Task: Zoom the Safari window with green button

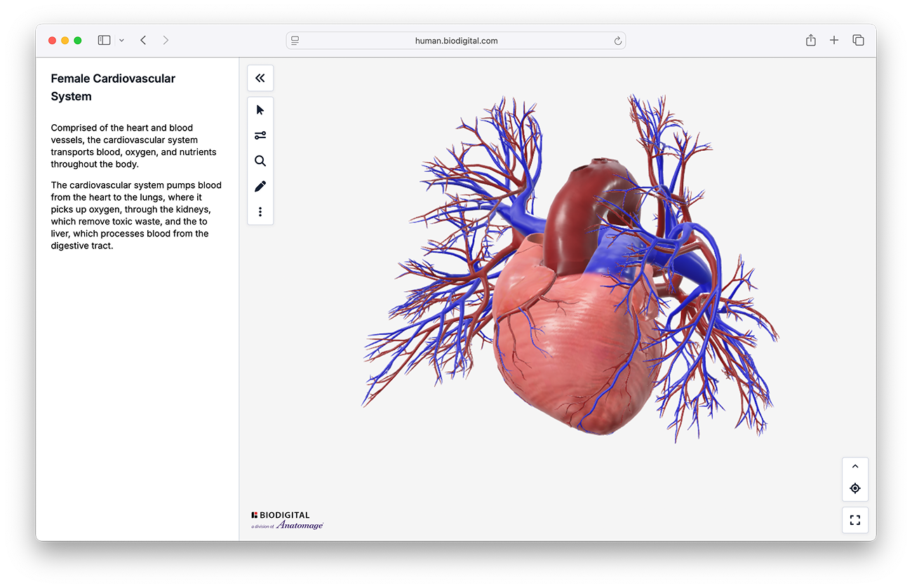Action: point(78,41)
